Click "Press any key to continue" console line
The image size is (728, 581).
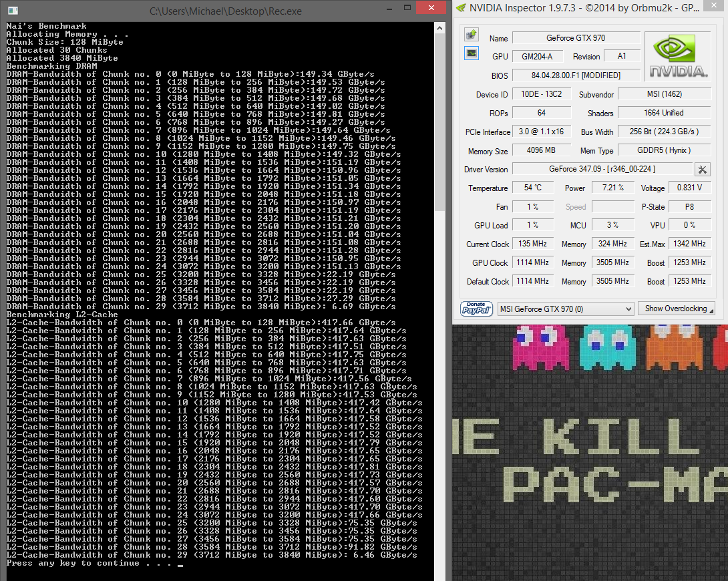[x=94, y=564]
